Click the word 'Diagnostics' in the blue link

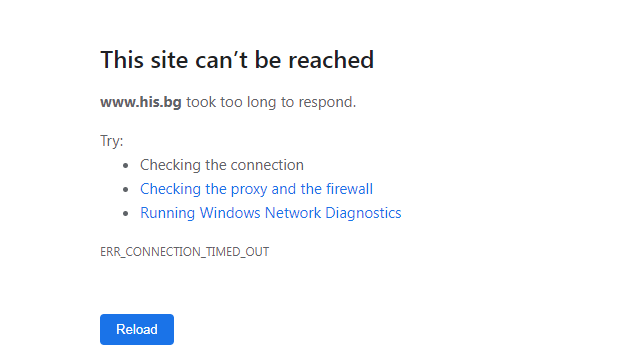coord(363,213)
